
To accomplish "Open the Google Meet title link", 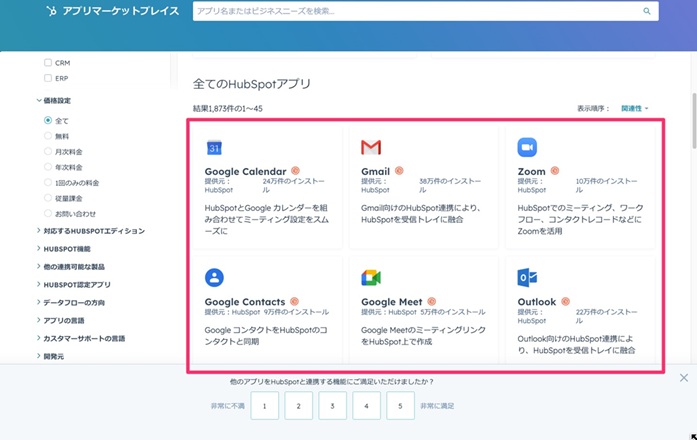I will point(392,302).
